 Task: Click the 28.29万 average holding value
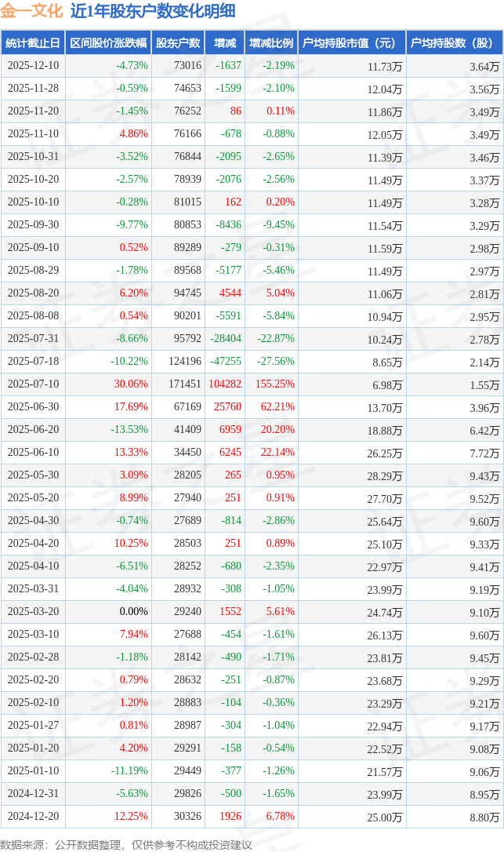click(385, 476)
